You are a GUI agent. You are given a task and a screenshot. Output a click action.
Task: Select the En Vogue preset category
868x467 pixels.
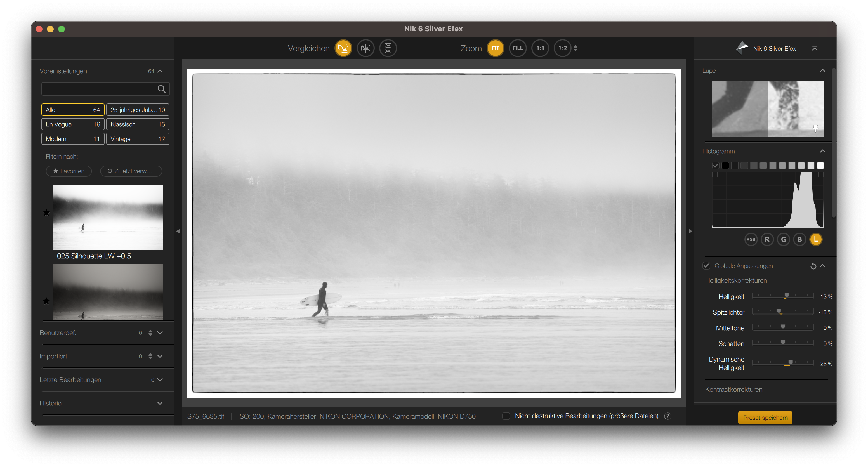pos(72,124)
